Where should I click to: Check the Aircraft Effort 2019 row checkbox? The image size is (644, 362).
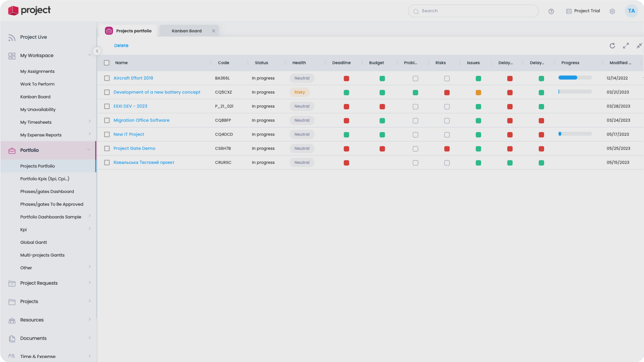click(x=107, y=78)
